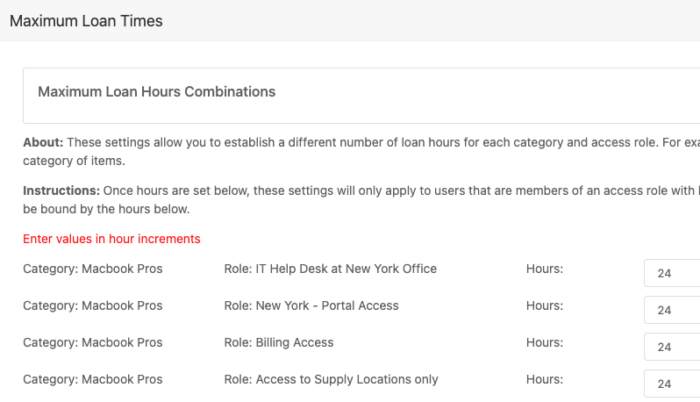The height and width of the screenshot is (402, 700).
Task: Click the red Enter values in hour increments notice
Action: coord(112,239)
